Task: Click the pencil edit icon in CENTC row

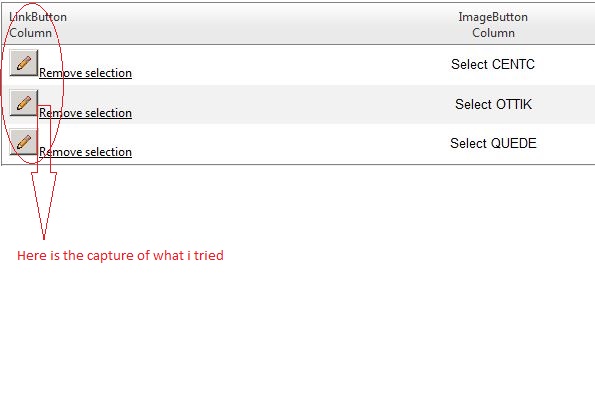Action: [x=24, y=63]
